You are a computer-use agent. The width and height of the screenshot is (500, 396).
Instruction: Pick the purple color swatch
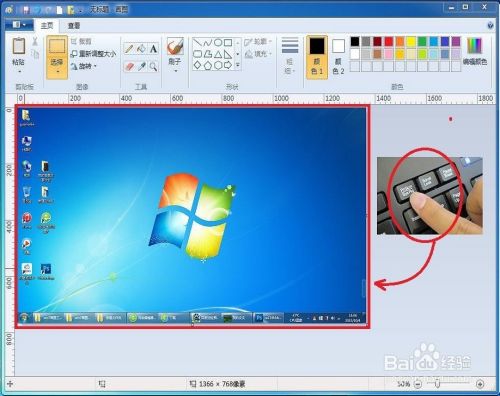point(456,42)
